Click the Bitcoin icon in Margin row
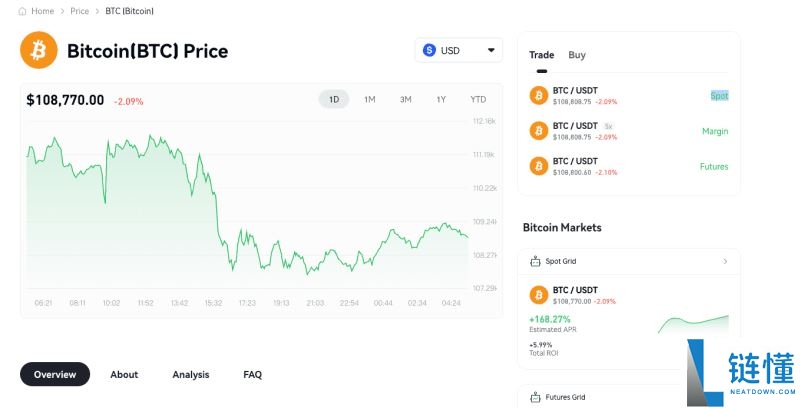Screen dimensions: 800x408 [x=539, y=131]
